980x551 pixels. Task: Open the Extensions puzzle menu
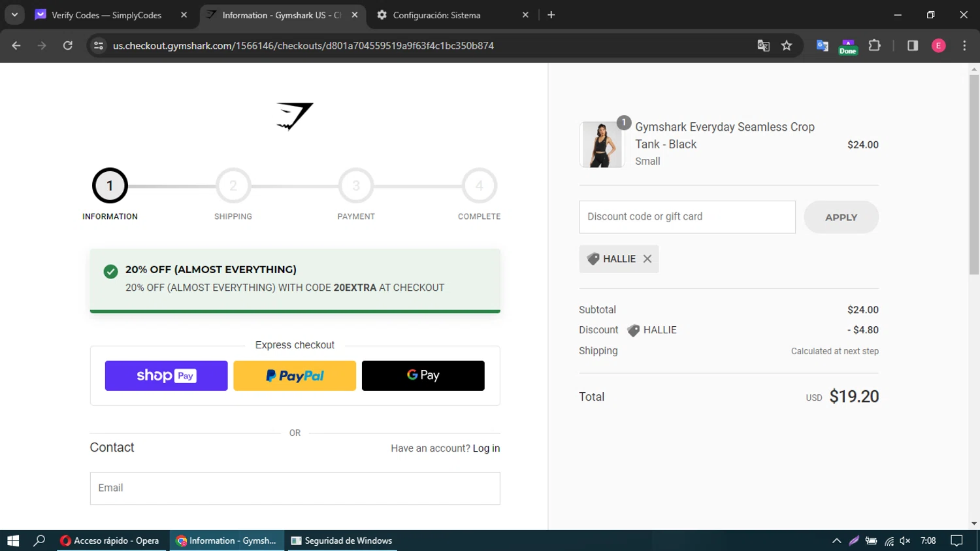874,46
